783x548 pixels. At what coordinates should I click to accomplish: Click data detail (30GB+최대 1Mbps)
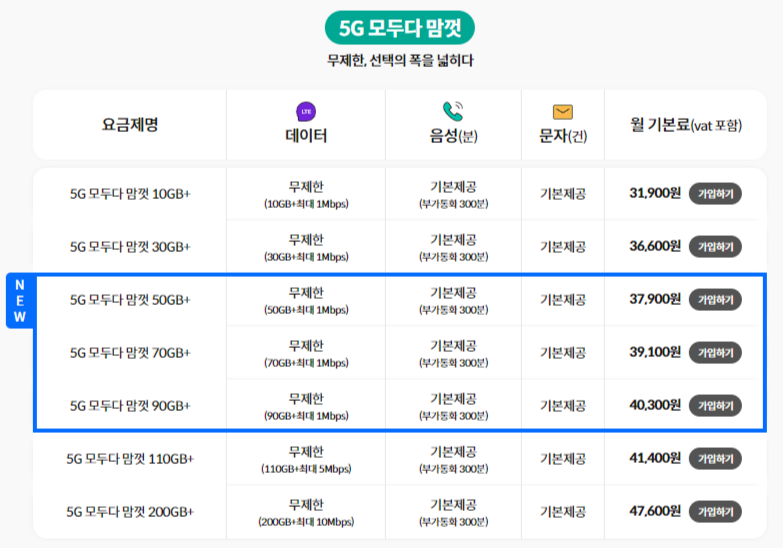(x=306, y=257)
